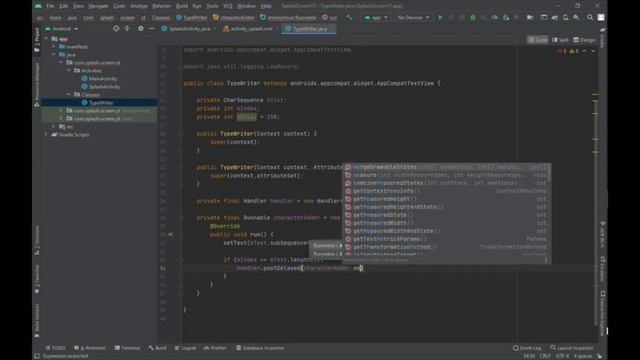Click the Collapse All icon in Project panel
This screenshot has width=640, height=360.
click(x=127, y=29)
